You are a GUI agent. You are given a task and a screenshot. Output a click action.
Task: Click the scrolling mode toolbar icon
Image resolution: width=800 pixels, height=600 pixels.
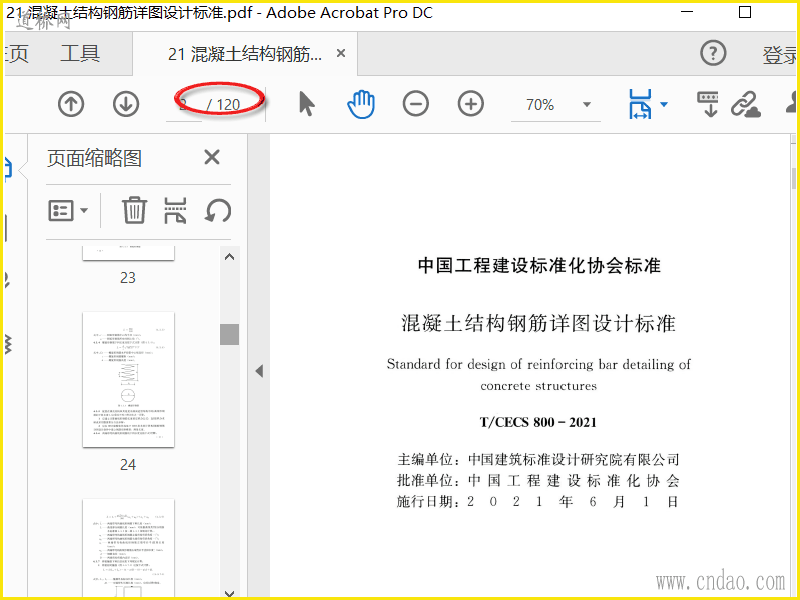point(708,104)
